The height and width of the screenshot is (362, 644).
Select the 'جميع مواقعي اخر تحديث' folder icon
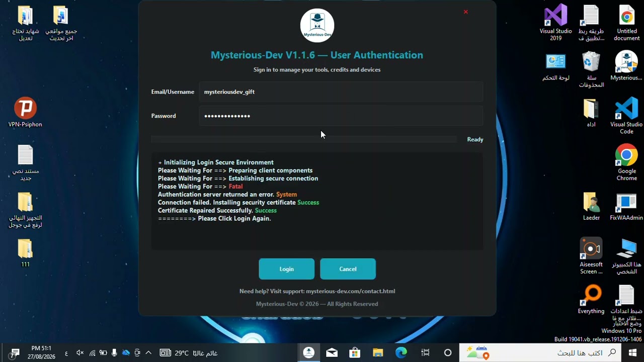coord(61,23)
